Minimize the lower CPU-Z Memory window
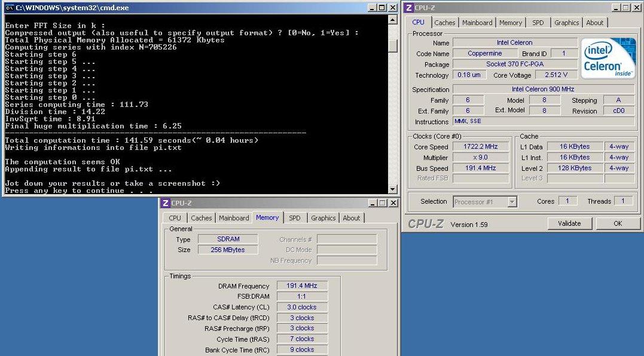Screen dimensions: 644x356 click(373, 203)
